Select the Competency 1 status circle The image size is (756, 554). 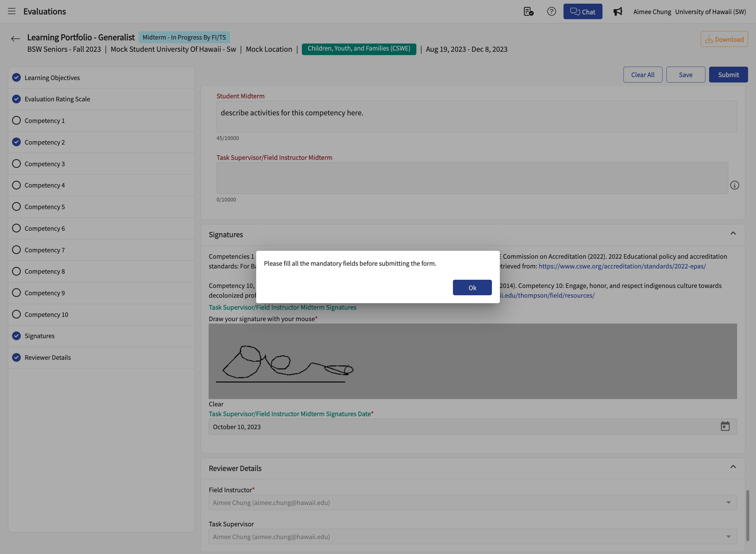coord(16,121)
